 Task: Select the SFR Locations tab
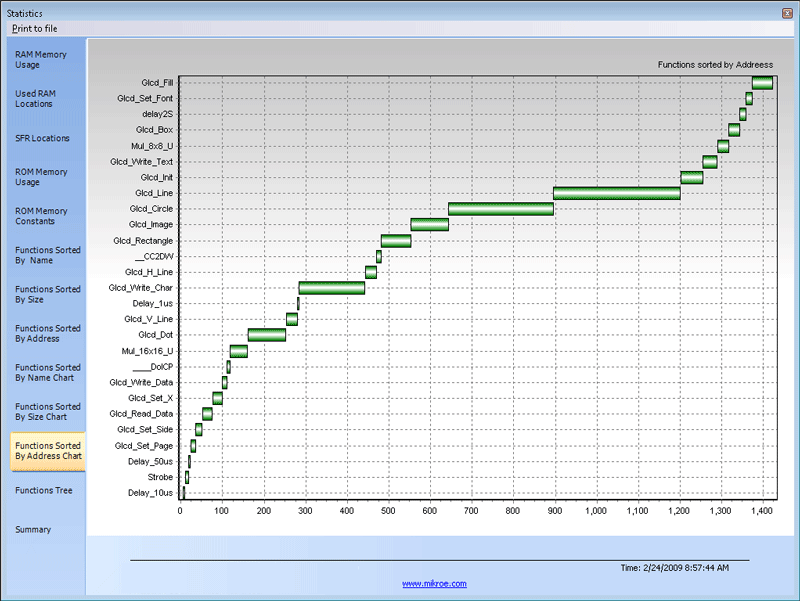pos(42,138)
